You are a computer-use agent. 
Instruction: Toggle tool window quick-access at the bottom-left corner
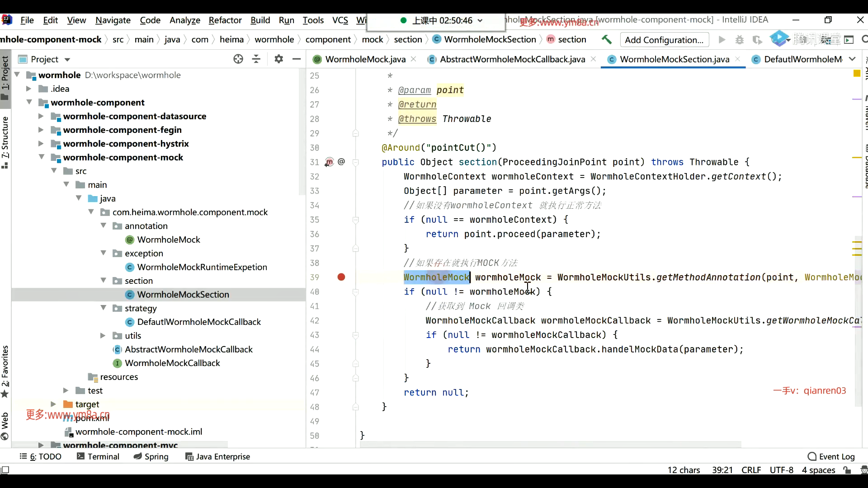(x=5, y=470)
